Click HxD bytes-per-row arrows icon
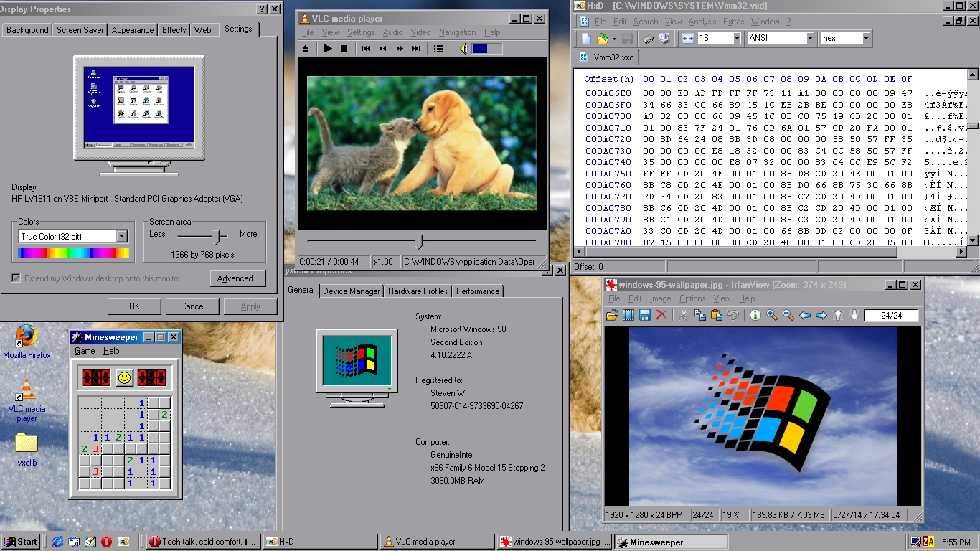Image resolution: width=980 pixels, height=551 pixels. click(688, 38)
